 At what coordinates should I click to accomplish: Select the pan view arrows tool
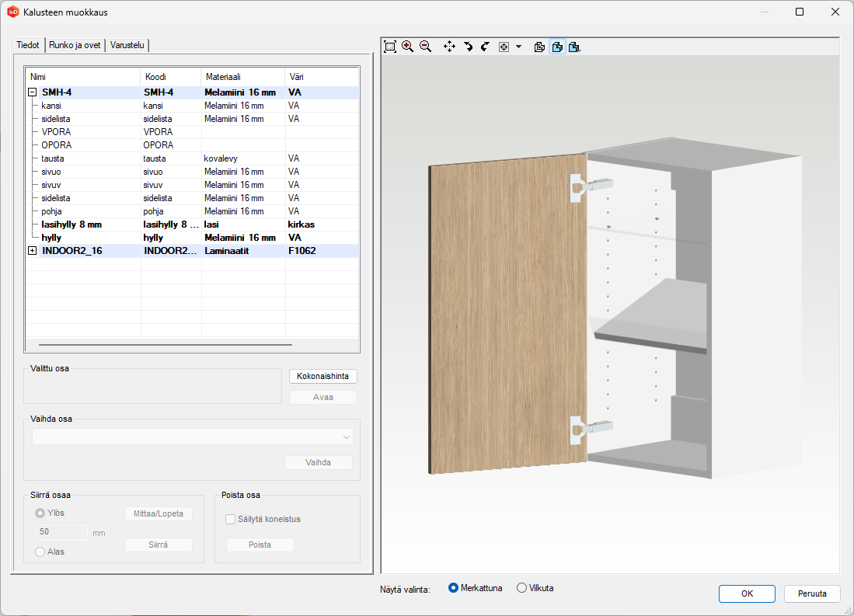(449, 47)
